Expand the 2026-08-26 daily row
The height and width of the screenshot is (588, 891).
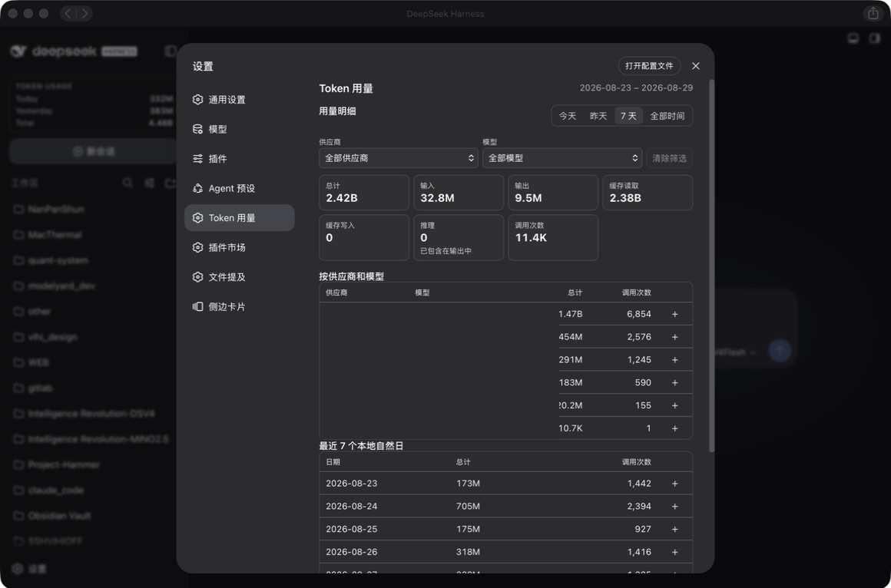(x=675, y=552)
